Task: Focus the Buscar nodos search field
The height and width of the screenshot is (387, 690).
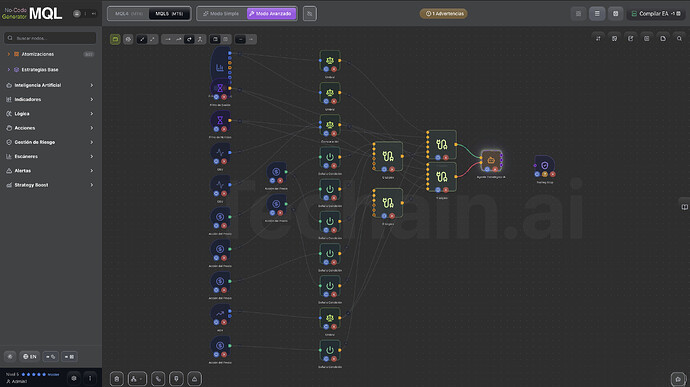Action: (x=50, y=38)
